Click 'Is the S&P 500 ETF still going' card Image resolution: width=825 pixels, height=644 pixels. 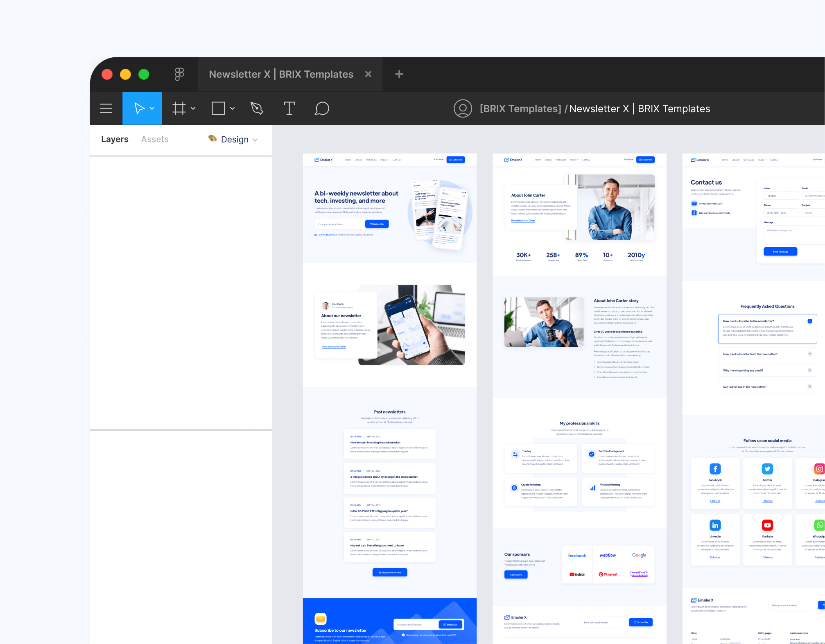click(390, 513)
